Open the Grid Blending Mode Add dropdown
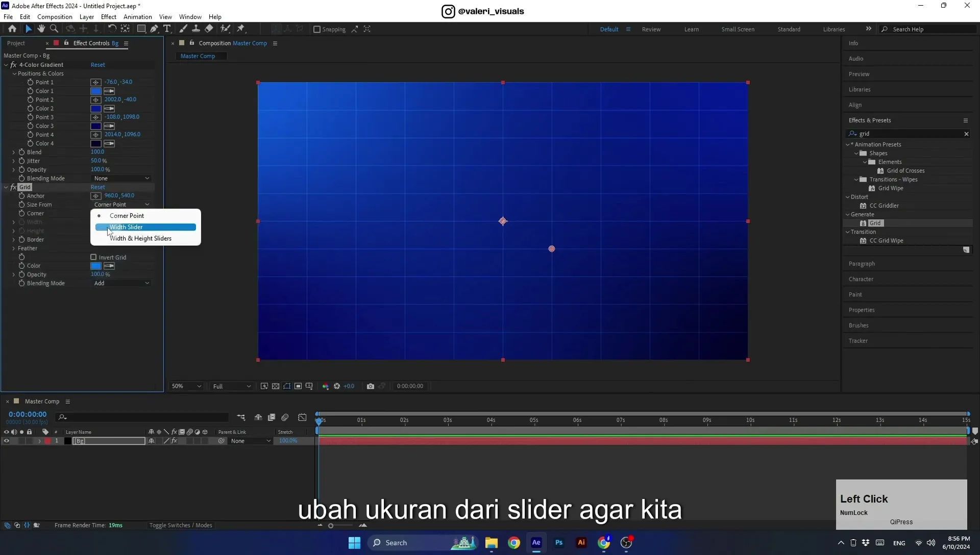 point(121,283)
